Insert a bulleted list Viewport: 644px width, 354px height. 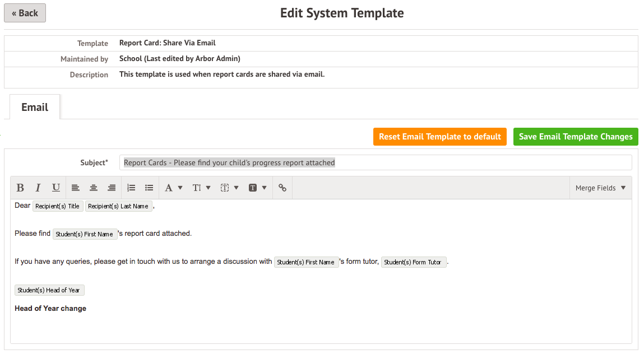pyautogui.click(x=149, y=188)
